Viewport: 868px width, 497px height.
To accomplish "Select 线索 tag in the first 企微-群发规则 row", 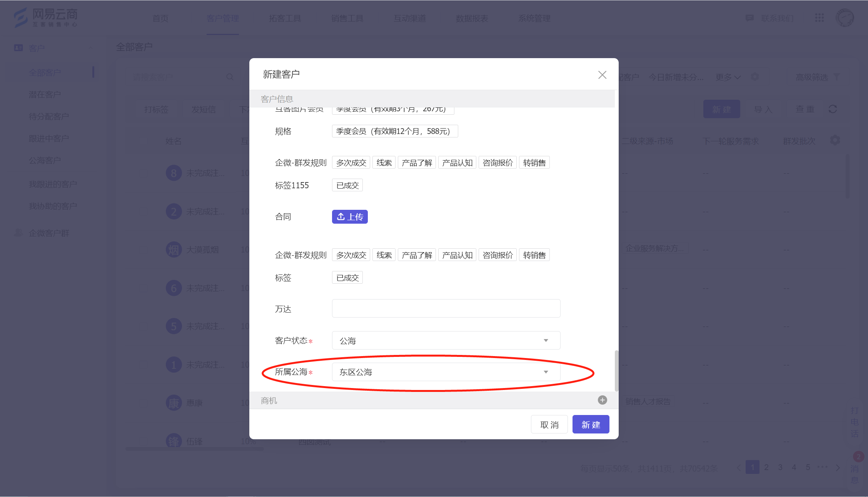I will (x=384, y=162).
